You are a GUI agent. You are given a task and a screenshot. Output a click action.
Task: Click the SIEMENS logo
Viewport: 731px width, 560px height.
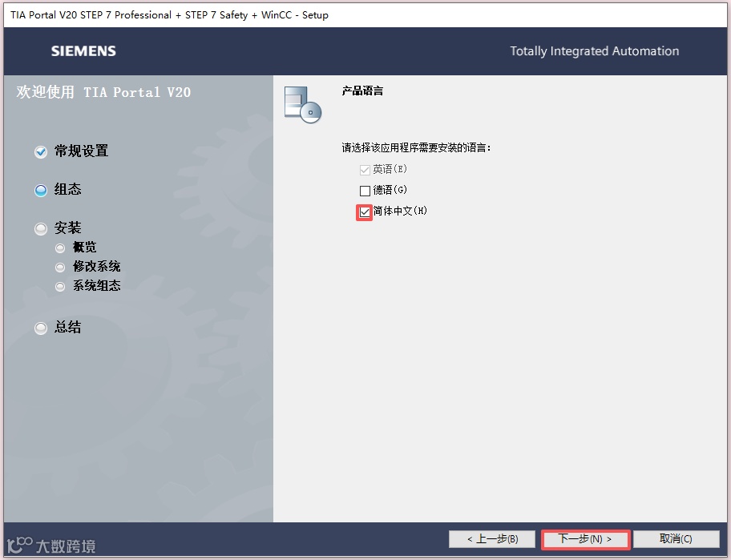coord(83,51)
